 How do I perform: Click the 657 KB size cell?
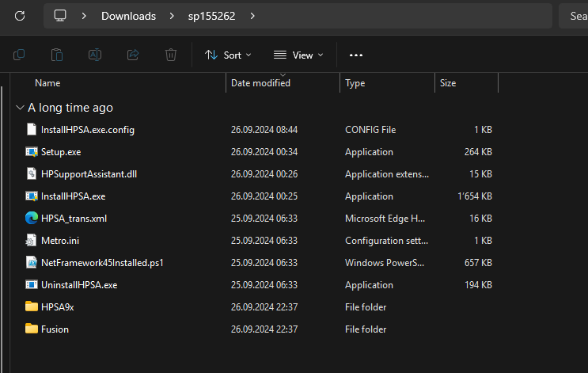(x=478, y=263)
